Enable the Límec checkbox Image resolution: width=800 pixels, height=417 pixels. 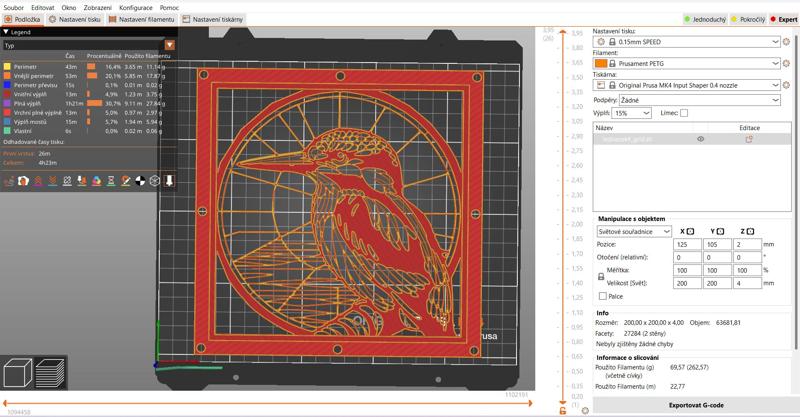click(x=684, y=113)
